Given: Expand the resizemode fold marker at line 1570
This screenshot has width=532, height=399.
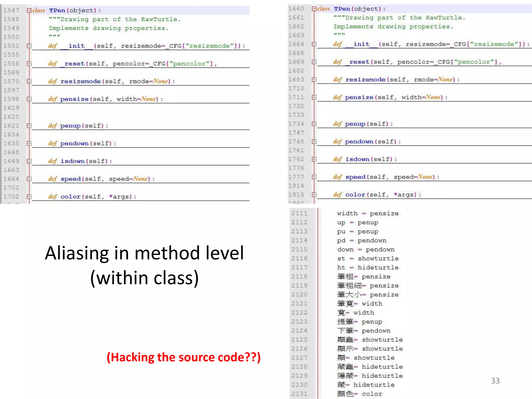Looking at the screenshot, I should (x=29, y=81).
